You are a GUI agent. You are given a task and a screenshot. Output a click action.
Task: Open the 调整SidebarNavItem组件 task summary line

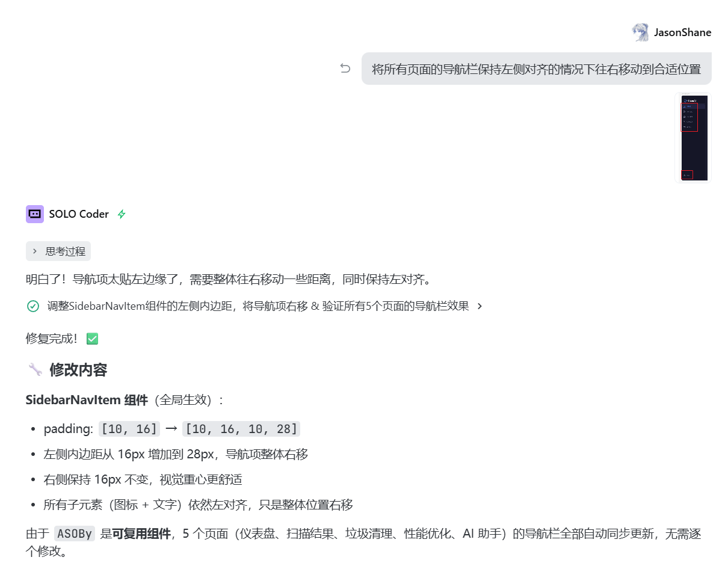pos(258,306)
